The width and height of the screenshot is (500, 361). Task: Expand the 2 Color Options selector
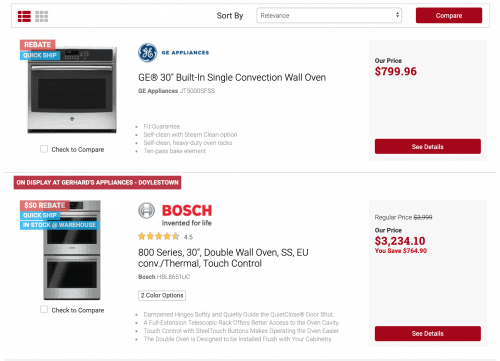coord(162,295)
